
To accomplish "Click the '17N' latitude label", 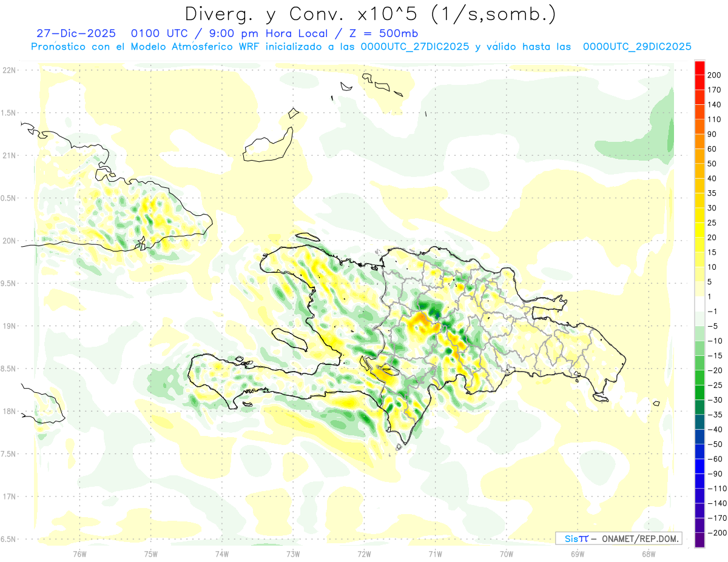I will pos(9,497).
